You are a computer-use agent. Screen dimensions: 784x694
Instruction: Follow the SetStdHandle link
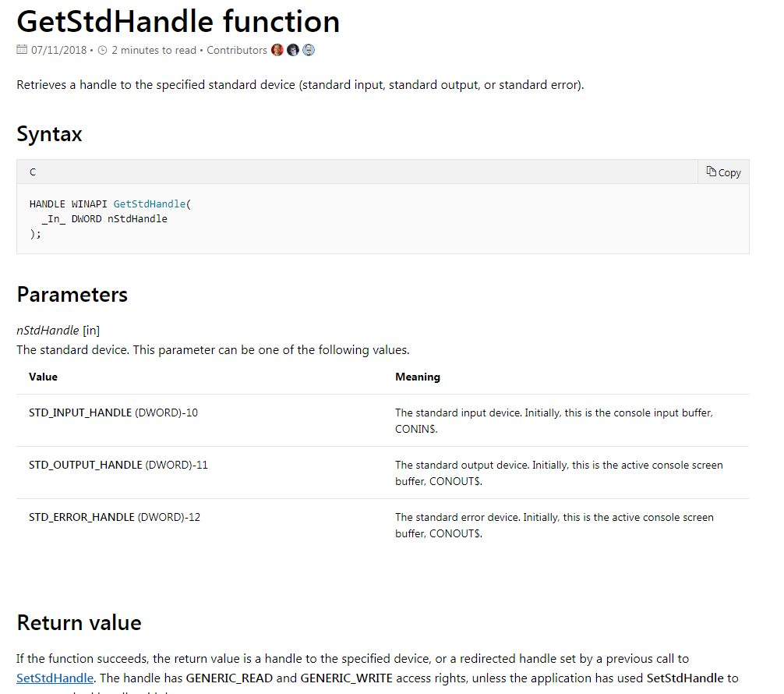[x=55, y=678]
